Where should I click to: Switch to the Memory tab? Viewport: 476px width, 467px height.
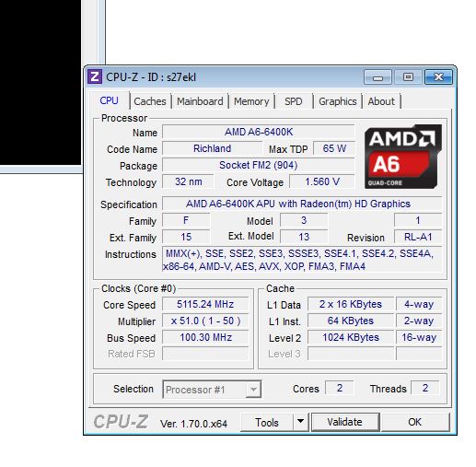pyautogui.click(x=251, y=101)
